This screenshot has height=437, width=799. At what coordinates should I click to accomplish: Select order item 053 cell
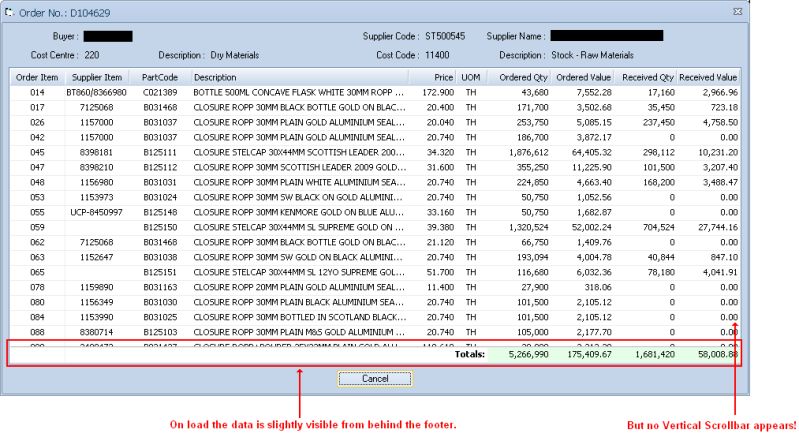click(x=37, y=197)
